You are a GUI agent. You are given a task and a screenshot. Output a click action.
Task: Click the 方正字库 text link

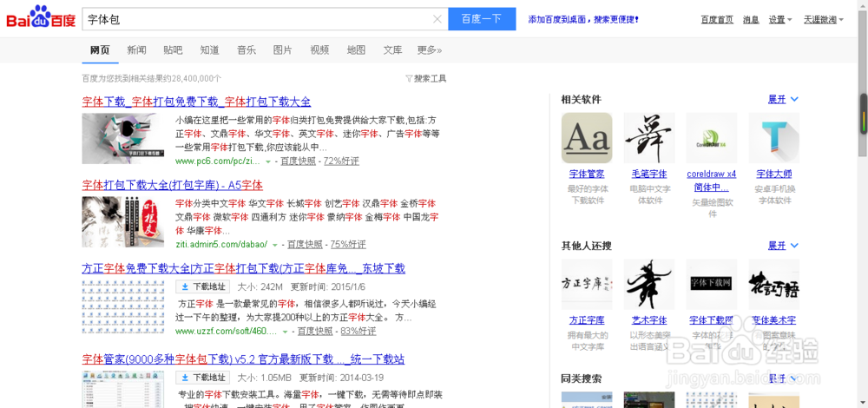tap(587, 320)
